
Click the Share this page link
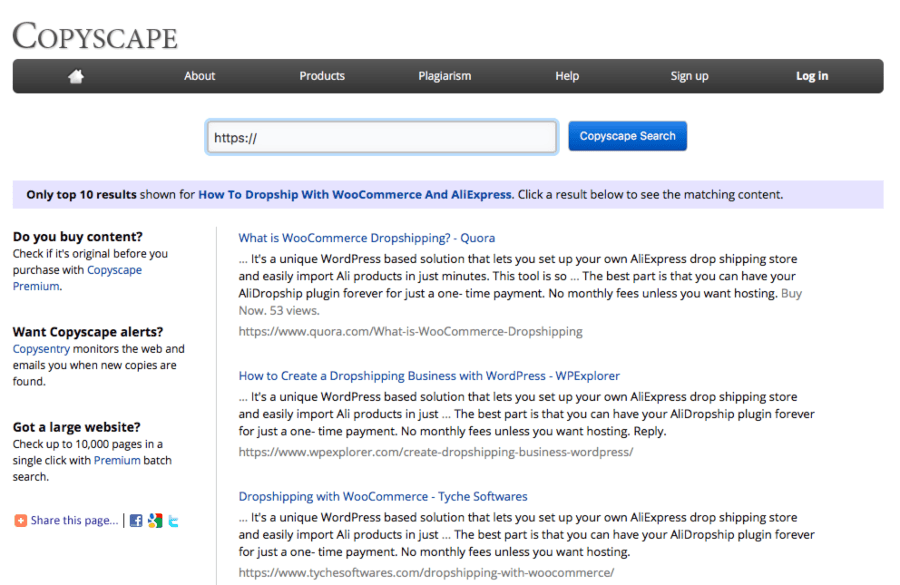click(x=73, y=520)
